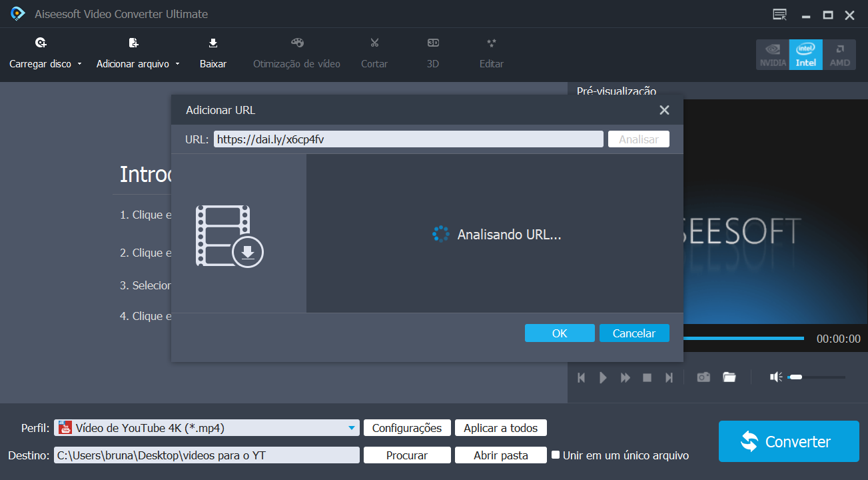Play the preview video
The height and width of the screenshot is (480, 868).
(x=603, y=377)
